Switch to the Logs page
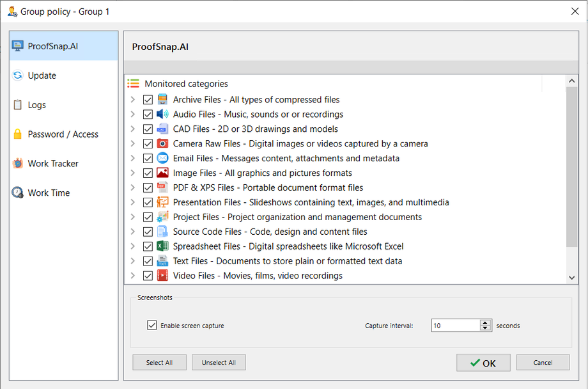This screenshot has height=389, width=588. [x=64, y=104]
